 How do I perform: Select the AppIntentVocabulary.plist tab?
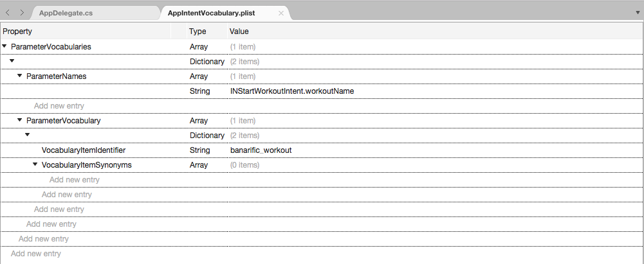[x=211, y=13]
